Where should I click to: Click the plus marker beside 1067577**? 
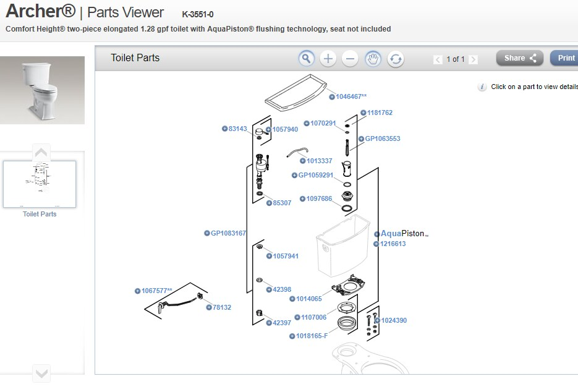[x=137, y=291]
